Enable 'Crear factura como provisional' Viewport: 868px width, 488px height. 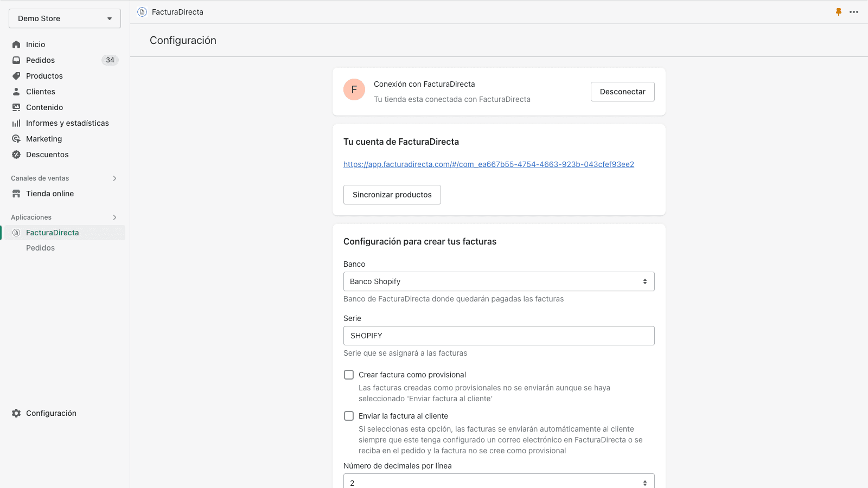tap(349, 374)
